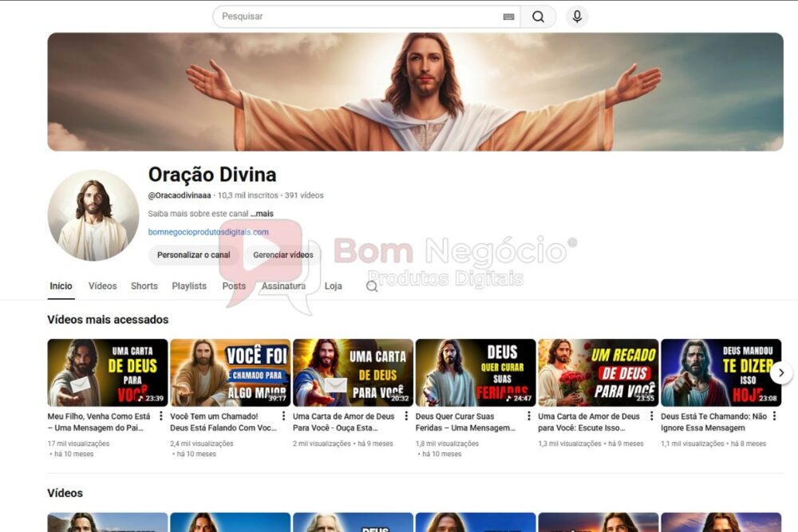Click the search magnifier icon
Image resolution: width=798 pixels, height=532 pixels.
(x=539, y=16)
